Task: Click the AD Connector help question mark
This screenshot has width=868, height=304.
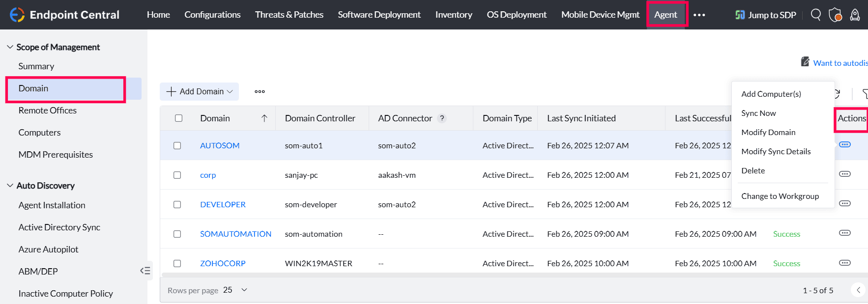Action: pos(442,118)
